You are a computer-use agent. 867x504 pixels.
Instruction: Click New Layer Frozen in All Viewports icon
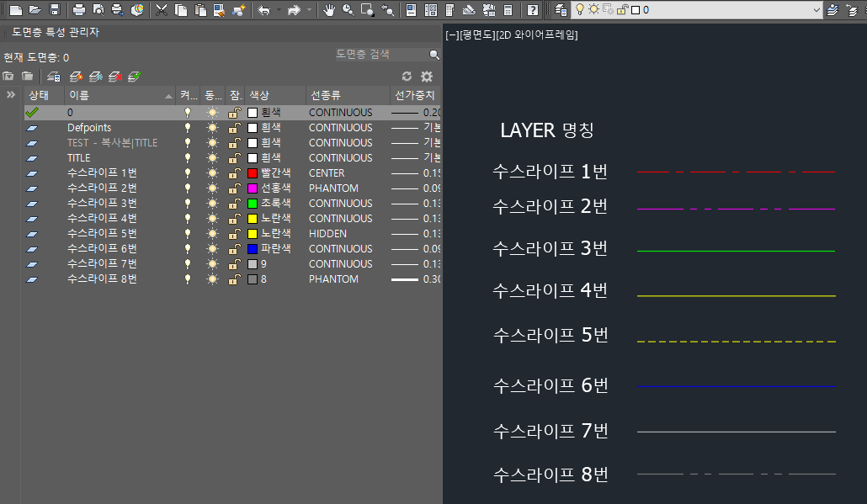(96, 77)
